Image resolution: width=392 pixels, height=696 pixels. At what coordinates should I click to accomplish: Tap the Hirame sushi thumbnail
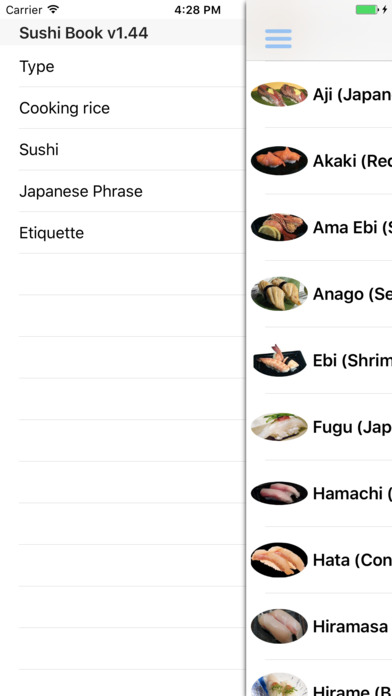(x=279, y=685)
